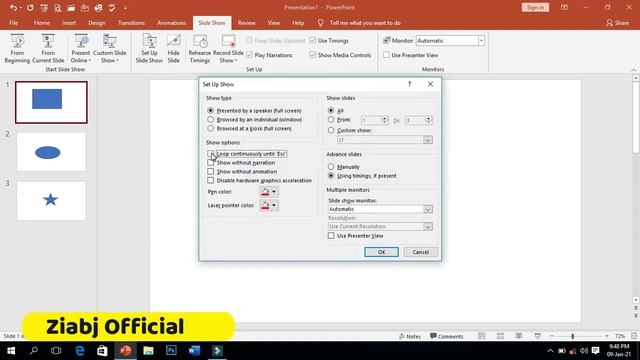The image size is (640, 360).
Task: Switch to Slide Sorter view icon
Action: coord(500,336)
